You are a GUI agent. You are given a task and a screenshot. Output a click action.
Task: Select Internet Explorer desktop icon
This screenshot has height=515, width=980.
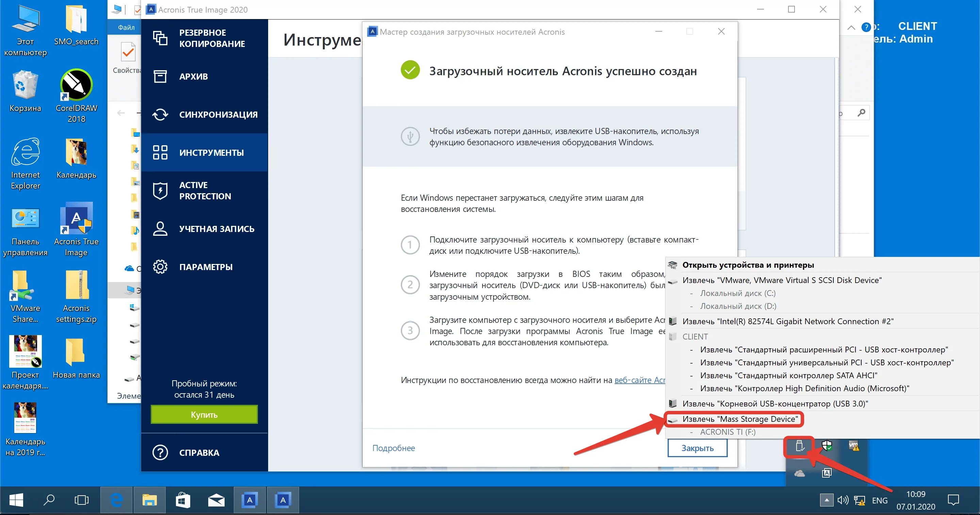pos(25,164)
